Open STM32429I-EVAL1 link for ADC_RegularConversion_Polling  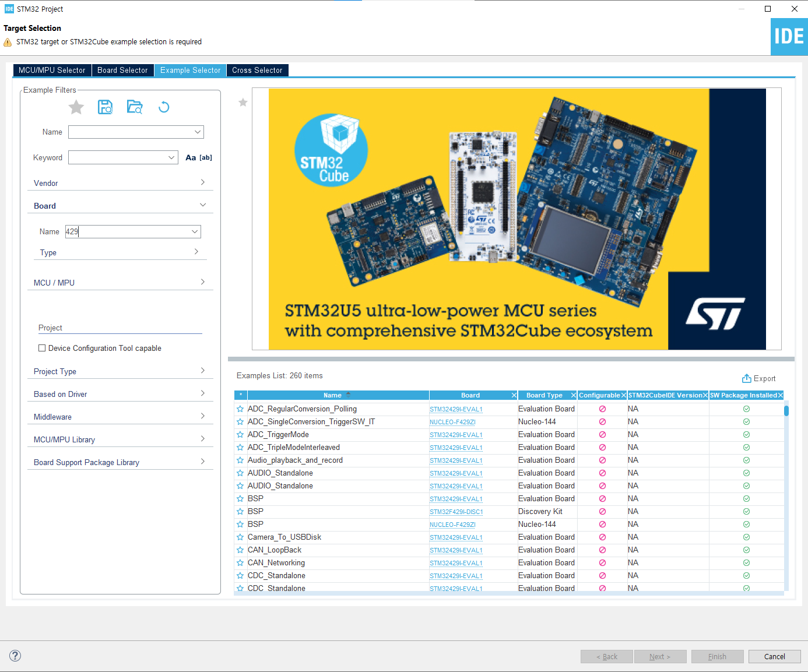456,409
